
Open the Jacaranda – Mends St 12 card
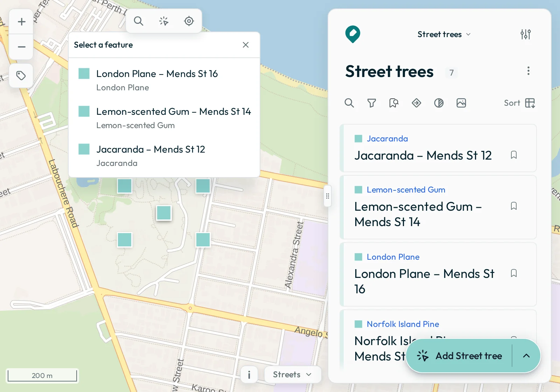click(438, 148)
